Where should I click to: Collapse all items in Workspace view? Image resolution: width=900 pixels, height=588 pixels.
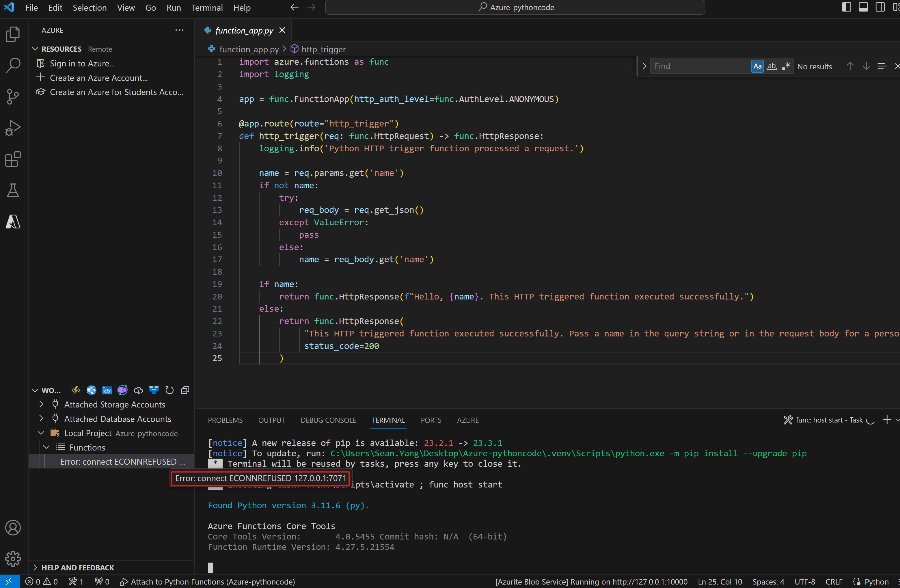click(185, 390)
